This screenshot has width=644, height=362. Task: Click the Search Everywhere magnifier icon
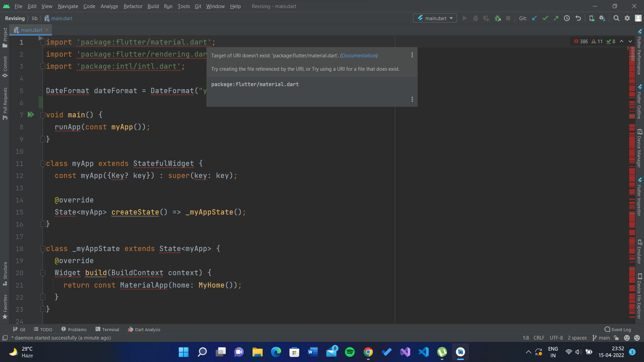coord(616,18)
